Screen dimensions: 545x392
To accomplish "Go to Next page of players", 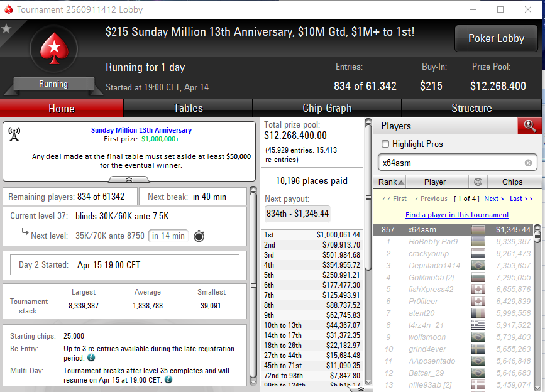I will [494, 199].
